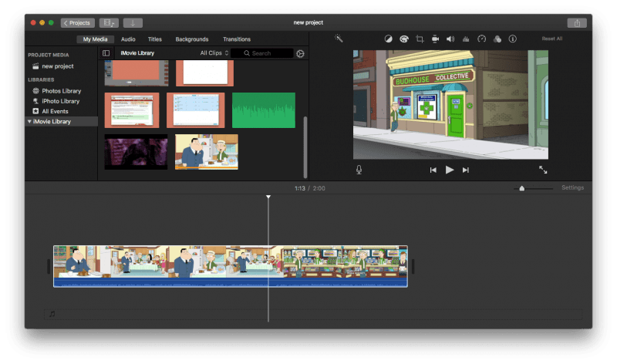Image resolution: width=617 pixels, height=364 pixels.
Task: Switch to the Transitions tab
Action: click(237, 39)
